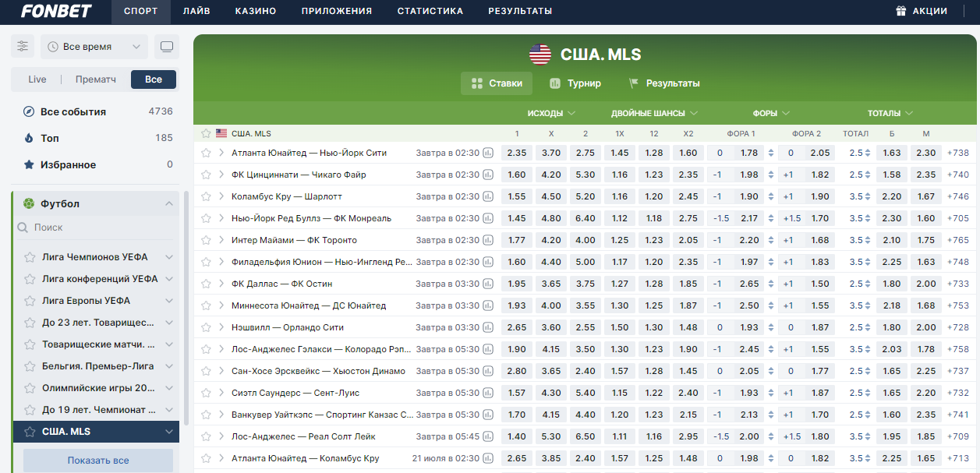Open the Олимпийские игры sidebar league
Image resolution: width=980 pixels, height=473 pixels.
point(98,388)
